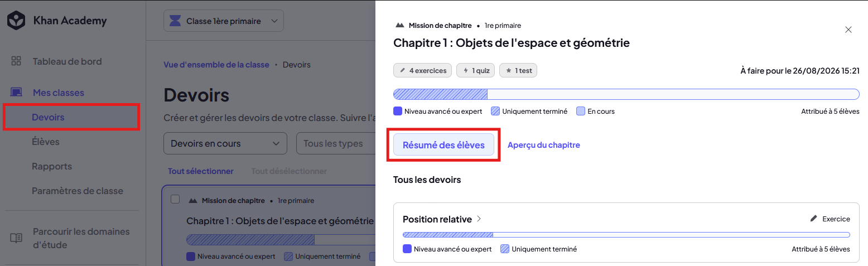Click the lightning icon in 1 quiz badge
The width and height of the screenshot is (868, 266).
tap(466, 71)
